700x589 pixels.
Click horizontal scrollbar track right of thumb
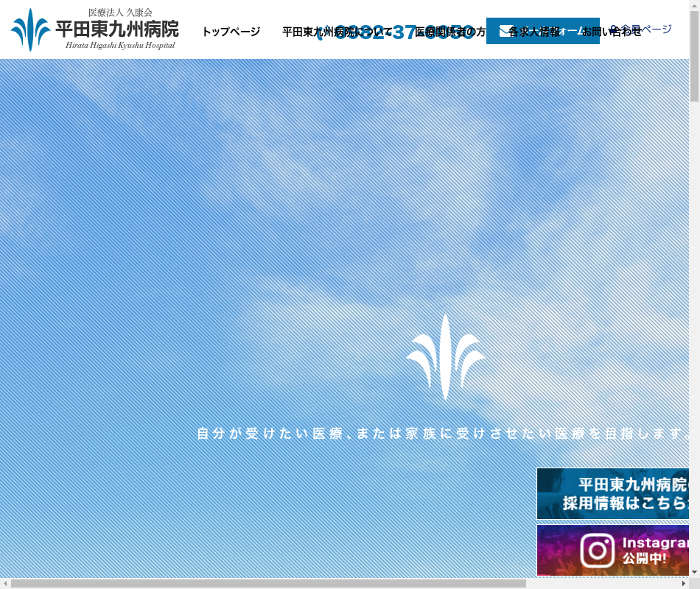604,584
